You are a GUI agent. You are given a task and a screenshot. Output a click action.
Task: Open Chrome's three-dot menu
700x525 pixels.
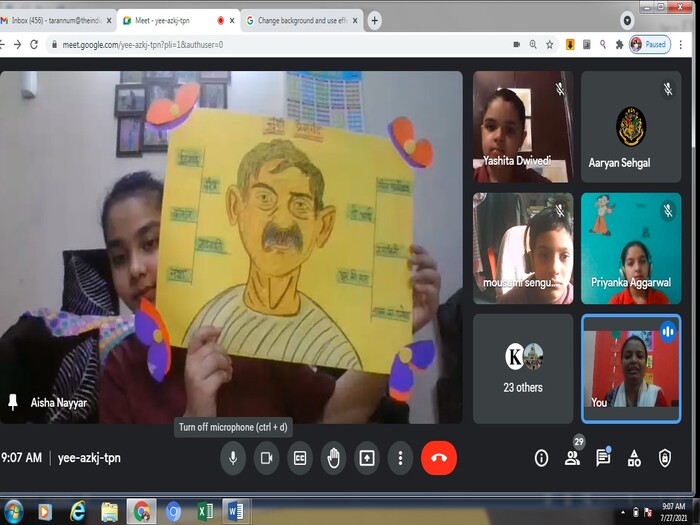pyautogui.click(x=680, y=45)
